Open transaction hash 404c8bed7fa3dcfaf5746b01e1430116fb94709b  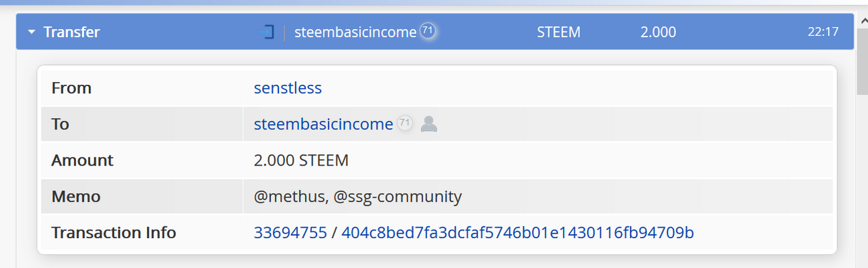point(517,233)
